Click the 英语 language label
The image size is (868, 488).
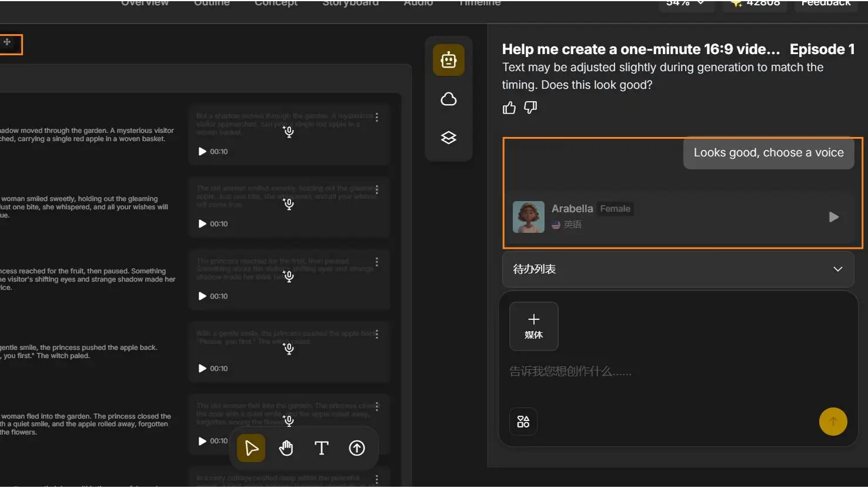[x=572, y=225]
